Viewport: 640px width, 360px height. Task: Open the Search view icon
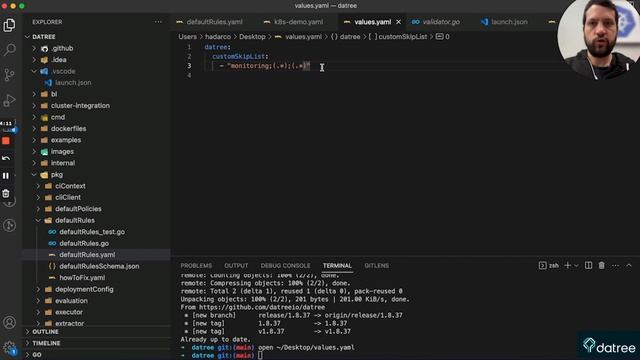pyautogui.click(x=9, y=50)
